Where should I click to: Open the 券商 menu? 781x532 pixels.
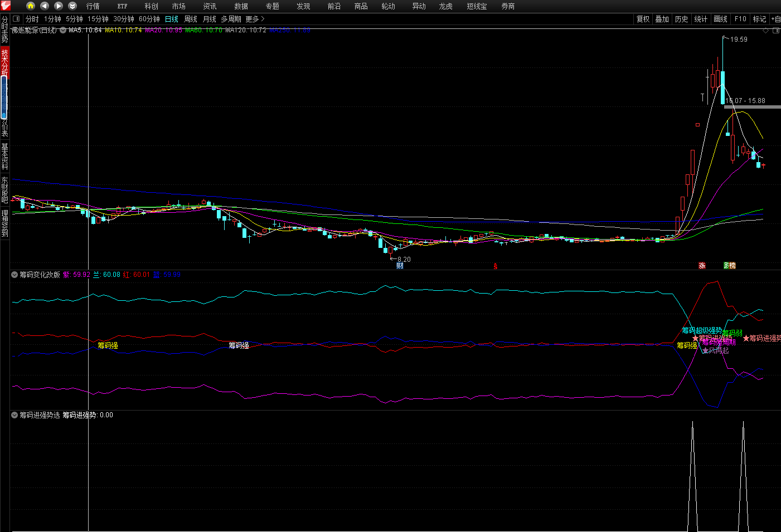(x=508, y=6)
